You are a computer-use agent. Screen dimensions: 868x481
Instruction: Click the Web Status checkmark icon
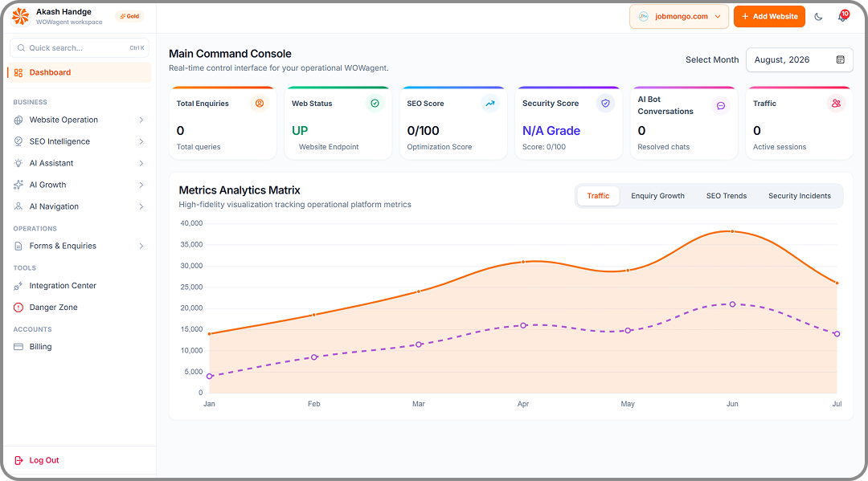click(x=375, y=104)
